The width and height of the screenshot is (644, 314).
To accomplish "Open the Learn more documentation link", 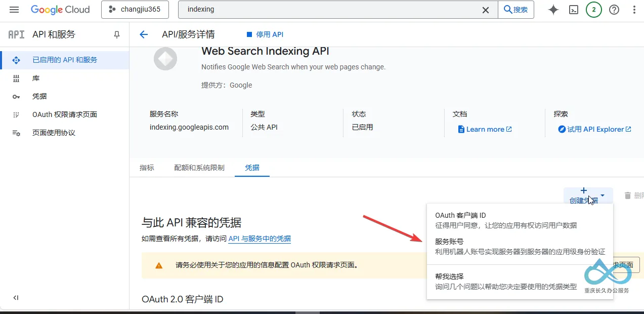I will (485, 129).
